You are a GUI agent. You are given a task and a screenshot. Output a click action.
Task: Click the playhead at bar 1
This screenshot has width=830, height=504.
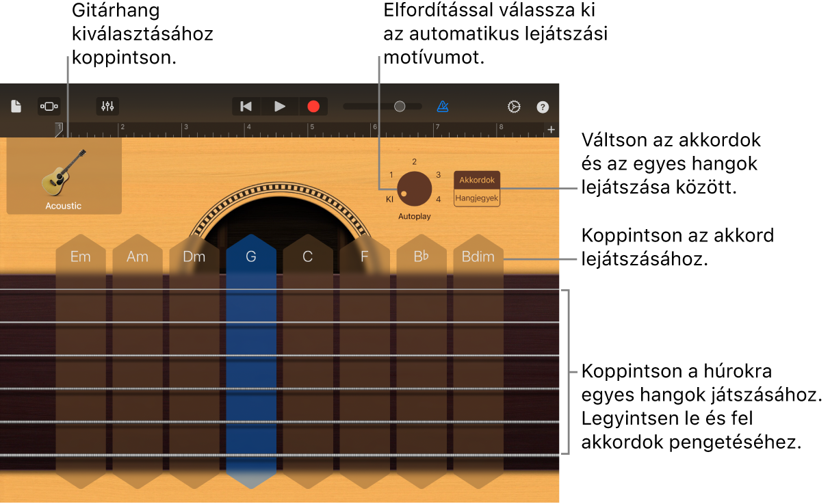(x=59, y=129)
